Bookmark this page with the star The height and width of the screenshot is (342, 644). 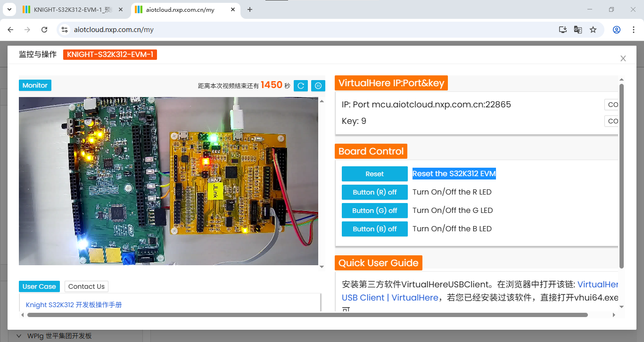coord(593,30)
